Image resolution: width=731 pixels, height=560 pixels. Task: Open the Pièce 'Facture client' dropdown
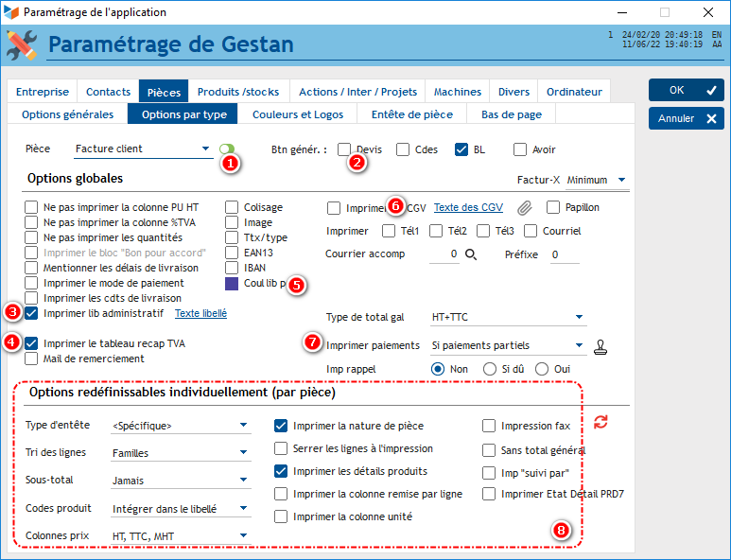[x=143, y=149]
